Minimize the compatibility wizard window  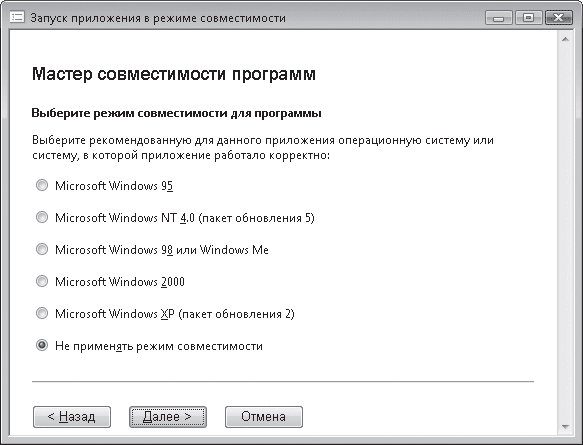[499, 18]
